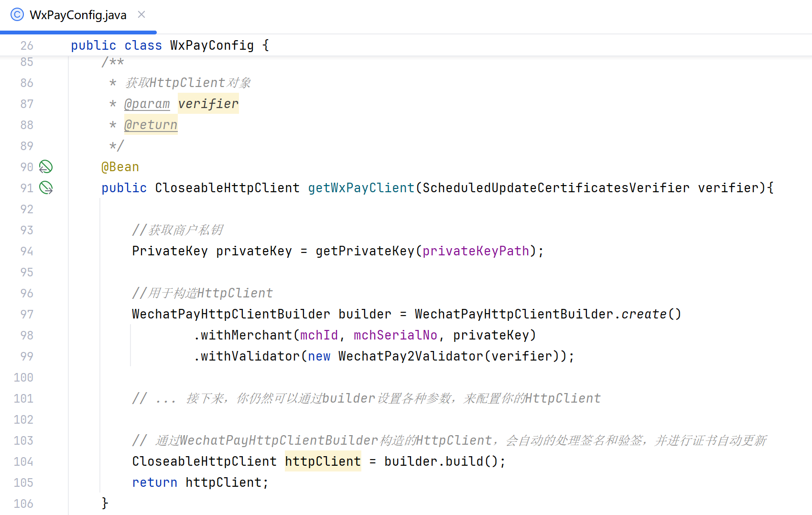Click the Spring bean icon beside line 90

45,166
